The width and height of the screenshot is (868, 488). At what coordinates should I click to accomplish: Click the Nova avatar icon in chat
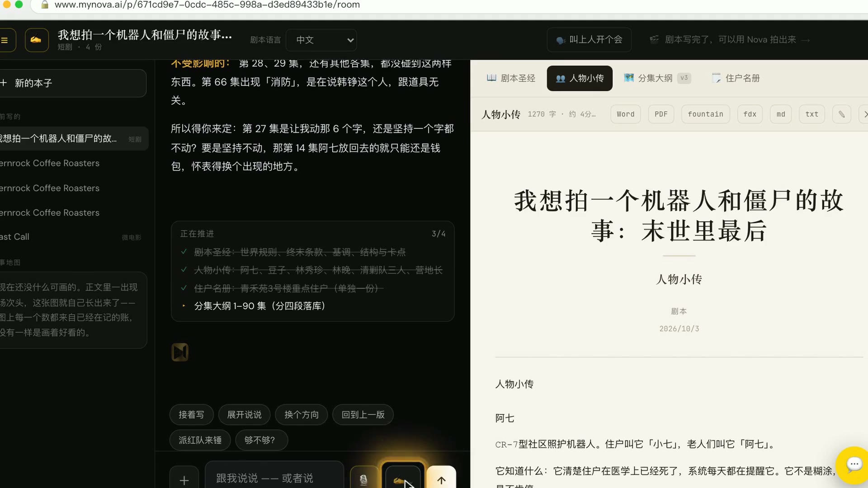point(180,352)
